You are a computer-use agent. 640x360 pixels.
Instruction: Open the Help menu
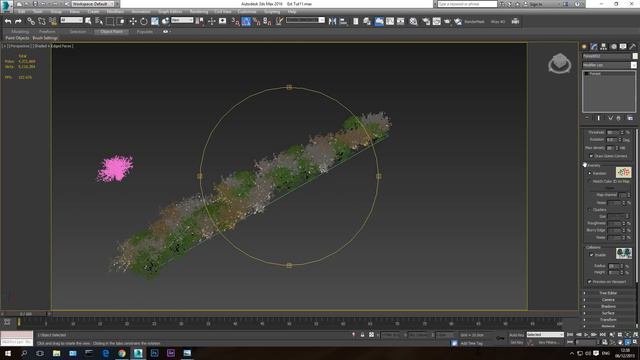[291, 11]
